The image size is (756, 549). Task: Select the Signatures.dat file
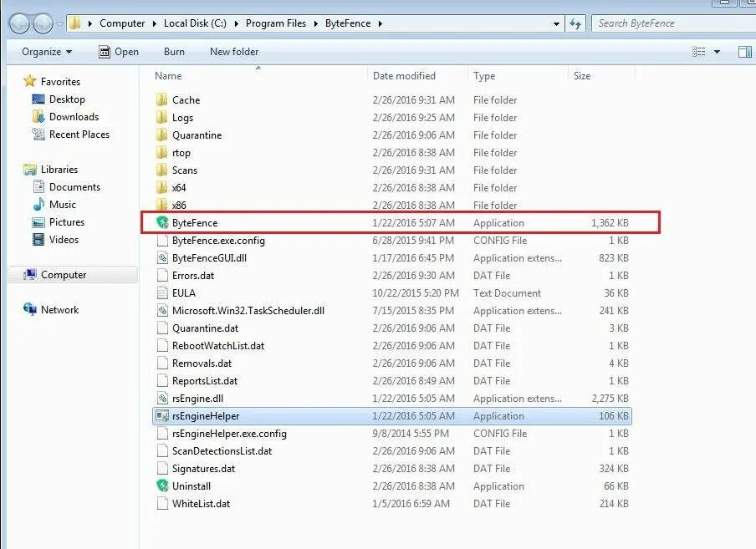click(x=392, y=469)
